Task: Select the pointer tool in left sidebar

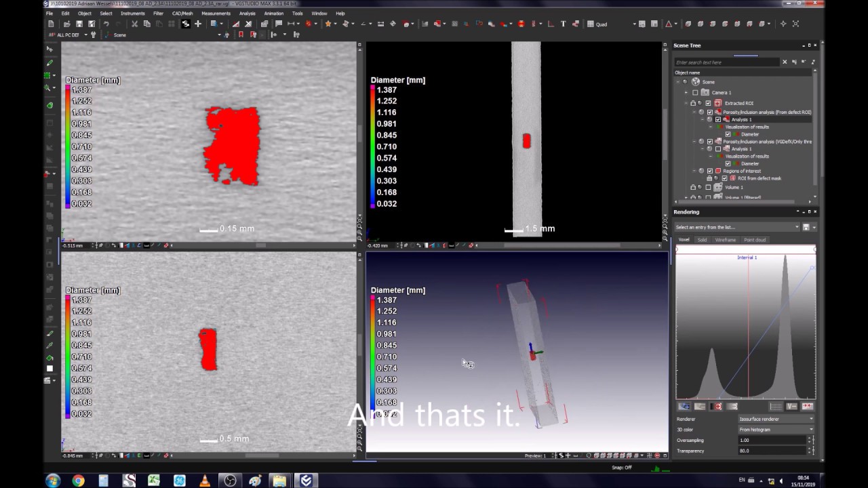Action: (50, 49)
